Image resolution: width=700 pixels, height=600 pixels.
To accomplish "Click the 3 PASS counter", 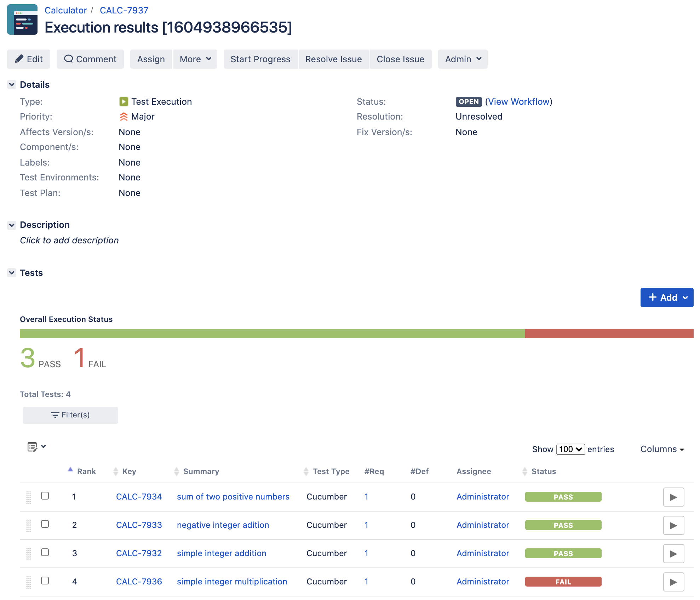I will point(40,358).
